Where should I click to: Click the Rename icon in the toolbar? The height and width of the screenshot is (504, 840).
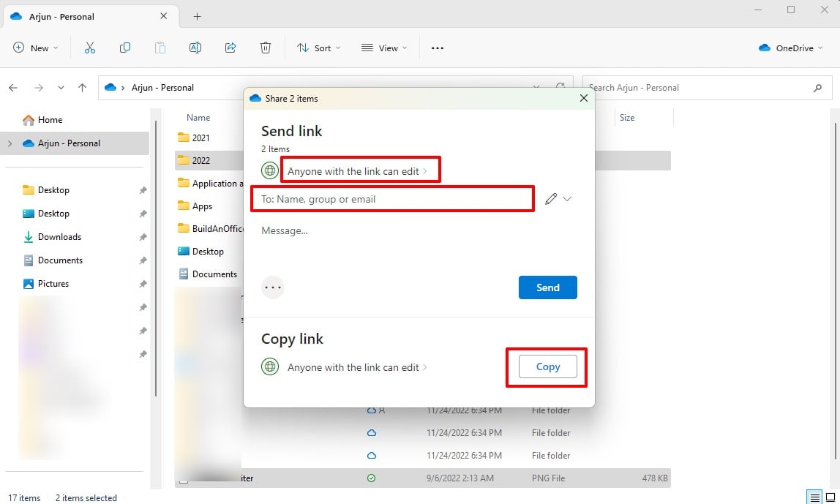coord(195,48)
